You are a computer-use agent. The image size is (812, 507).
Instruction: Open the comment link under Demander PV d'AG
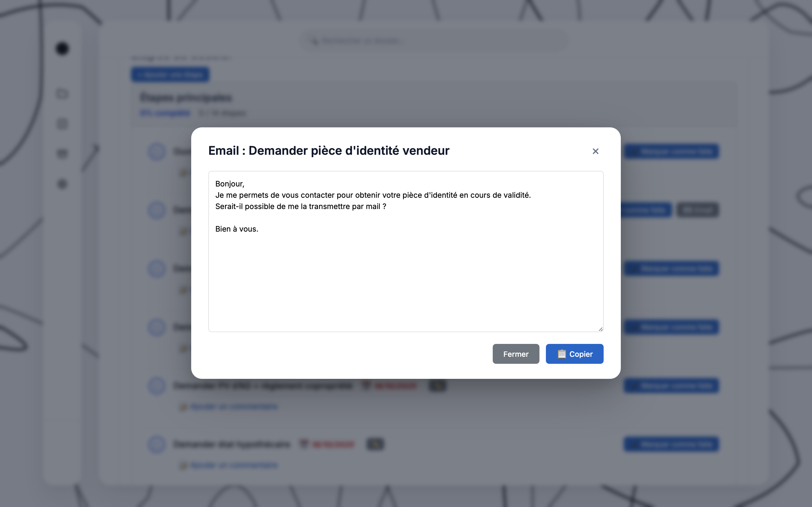(x=234, y=407)
